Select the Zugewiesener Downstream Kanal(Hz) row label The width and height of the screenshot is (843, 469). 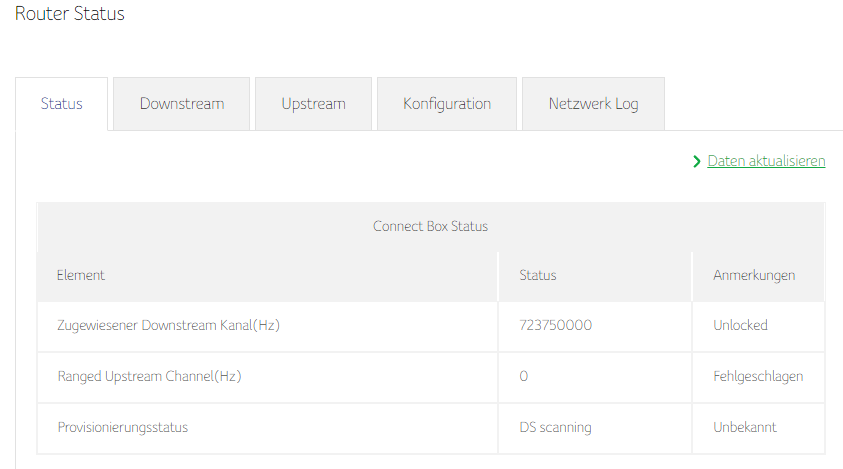click(x=168, y=325)
